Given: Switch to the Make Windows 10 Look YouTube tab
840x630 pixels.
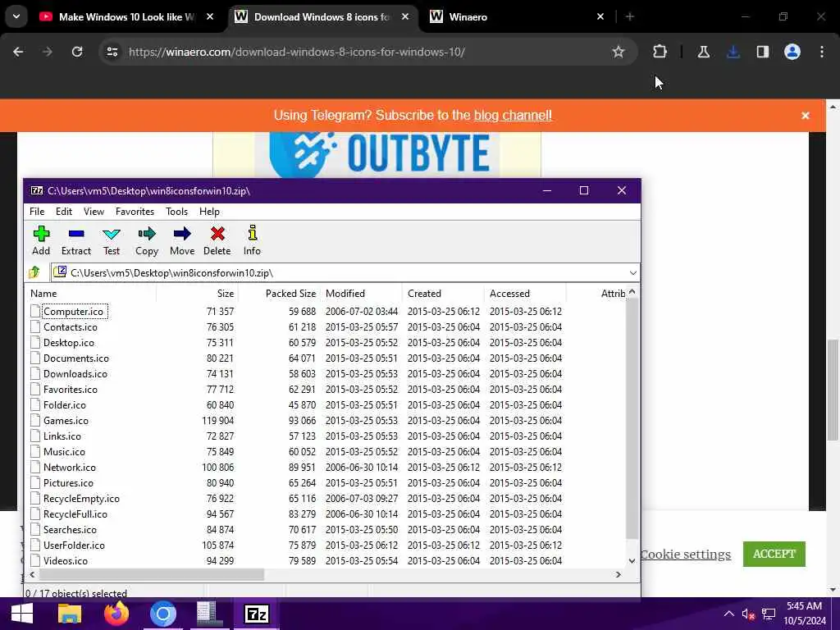Looking at the screenshot, I should tap(126, 17).
